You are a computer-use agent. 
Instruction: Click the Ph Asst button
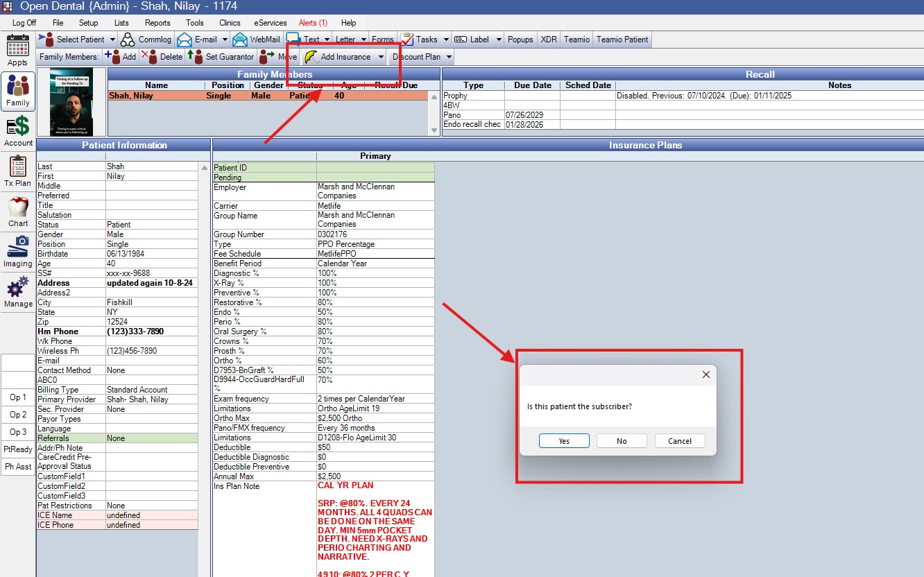coord(18,467)
